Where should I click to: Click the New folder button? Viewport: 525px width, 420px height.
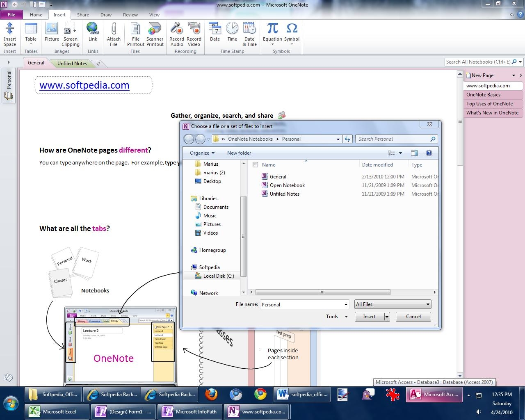(239, 153)
